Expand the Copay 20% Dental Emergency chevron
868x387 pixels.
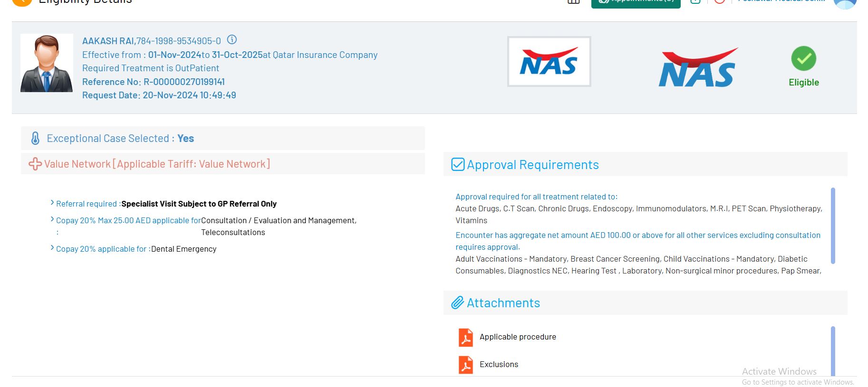coord(52,248)
